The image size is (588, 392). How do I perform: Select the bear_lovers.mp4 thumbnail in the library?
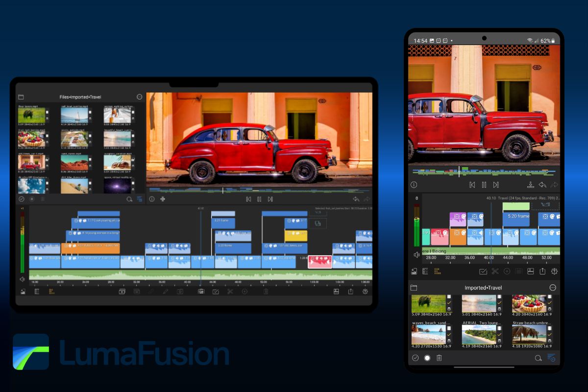32,114
